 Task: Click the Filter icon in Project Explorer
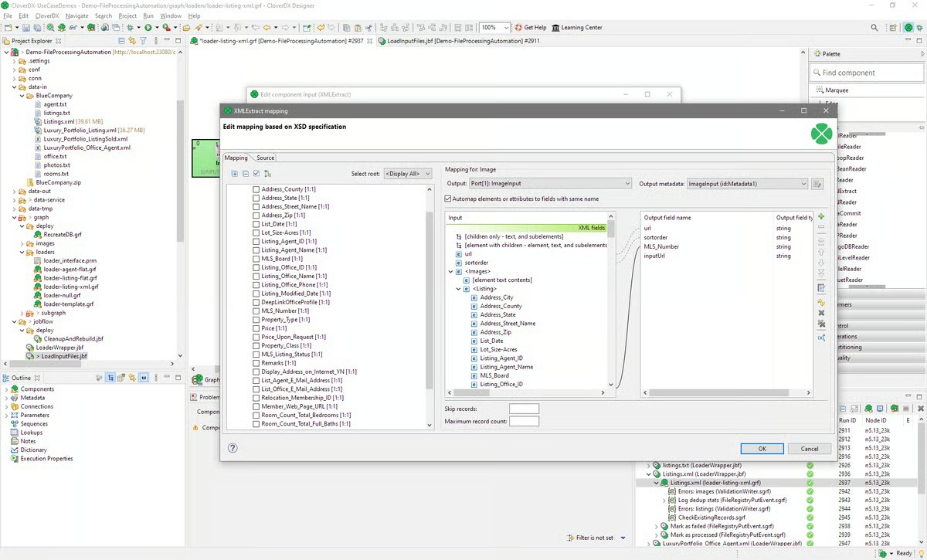coord(142,41)
